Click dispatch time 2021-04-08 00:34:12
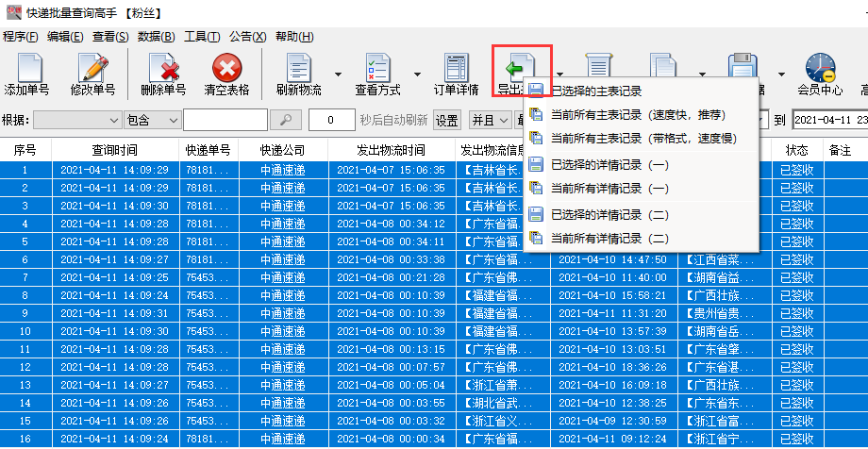The width and height of the screenshot is (868, 449). pos(391,224)
